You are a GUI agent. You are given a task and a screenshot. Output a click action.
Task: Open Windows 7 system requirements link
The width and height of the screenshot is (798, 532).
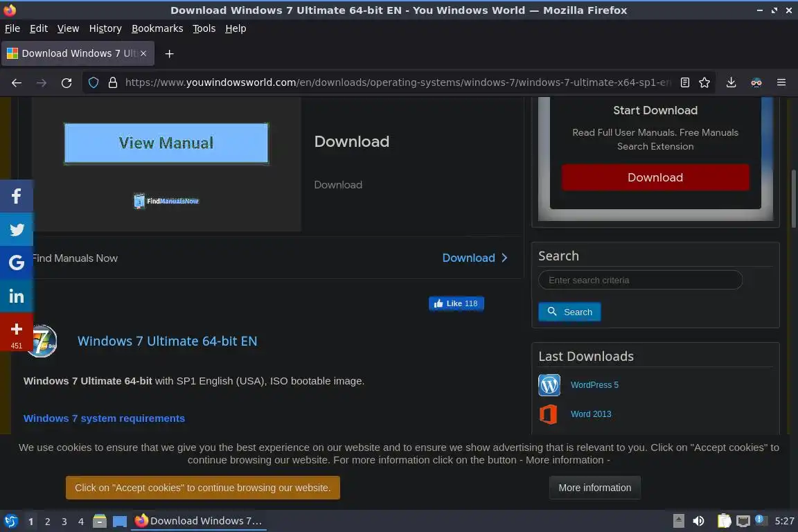[x=104, y=418]
